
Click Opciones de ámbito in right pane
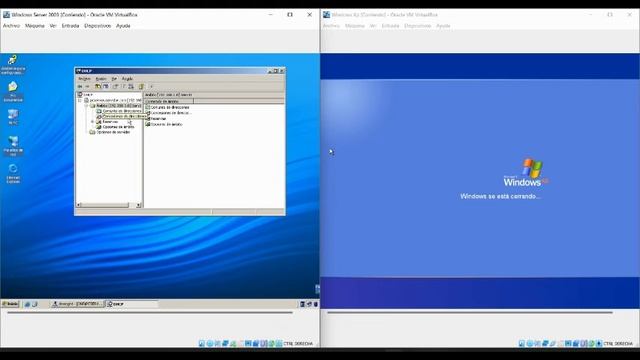point(164,124)
